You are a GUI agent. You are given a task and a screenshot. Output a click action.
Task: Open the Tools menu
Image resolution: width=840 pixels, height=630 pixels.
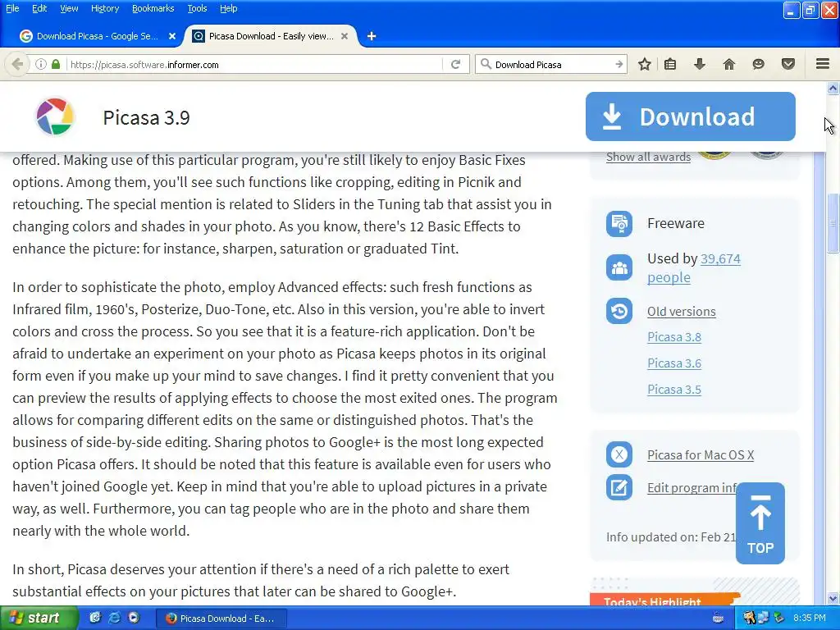pos(197,8)
